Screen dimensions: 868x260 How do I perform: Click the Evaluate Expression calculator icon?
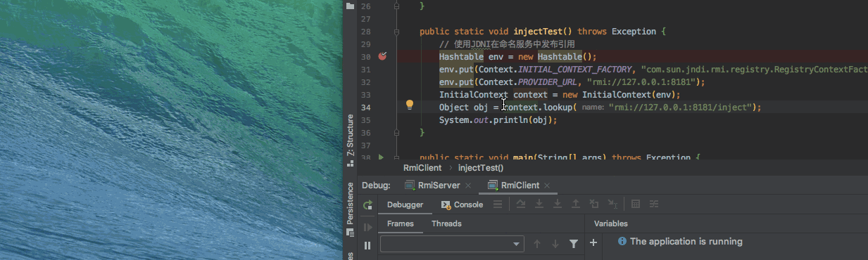click(x=635, y=204)
